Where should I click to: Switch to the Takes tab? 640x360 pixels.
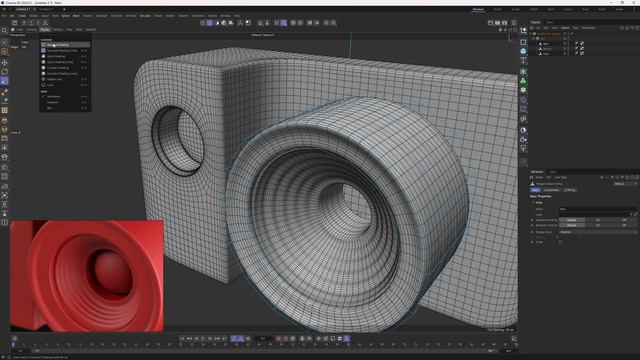click(x=550, y=22)
